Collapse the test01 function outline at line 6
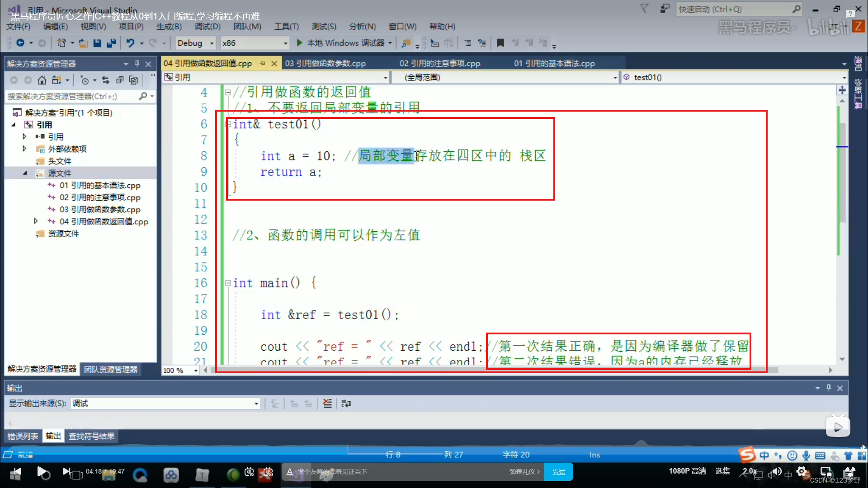The width and height of the screenshot is (868, 488). (229, 124)
